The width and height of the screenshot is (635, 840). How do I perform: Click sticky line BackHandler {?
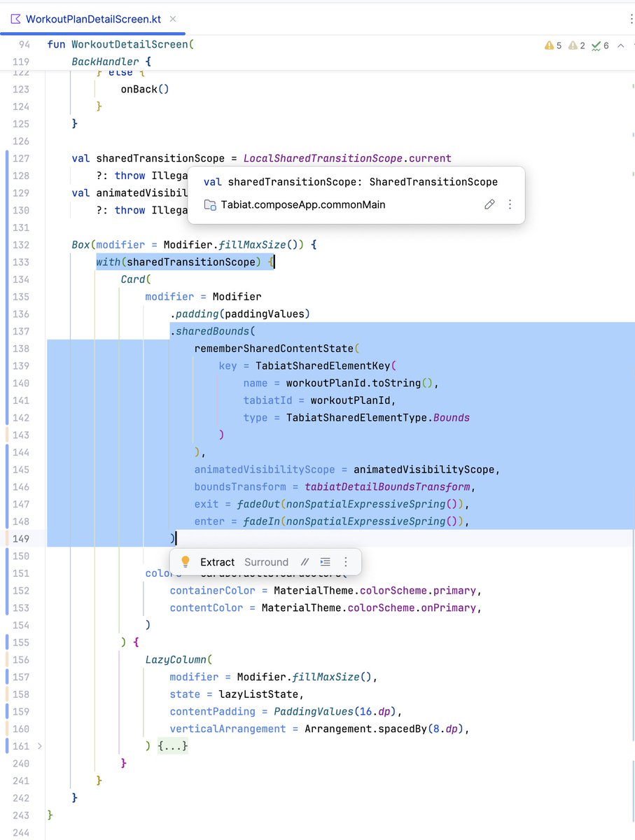click(111, 62)
